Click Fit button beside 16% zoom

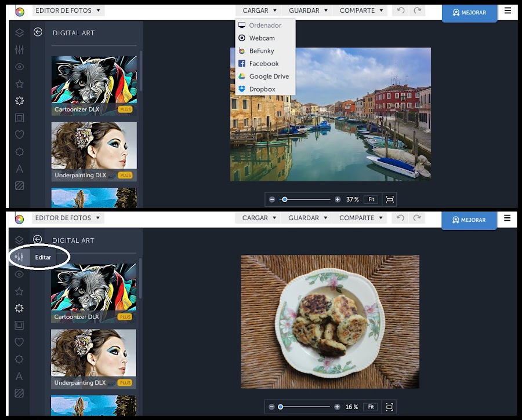click(371, 407)
